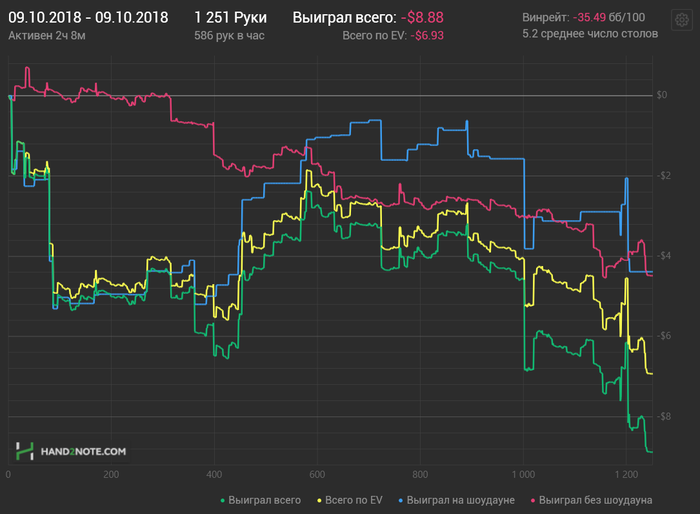
Task: Click the -$4 y-axis label
Action: click(664, 256)
